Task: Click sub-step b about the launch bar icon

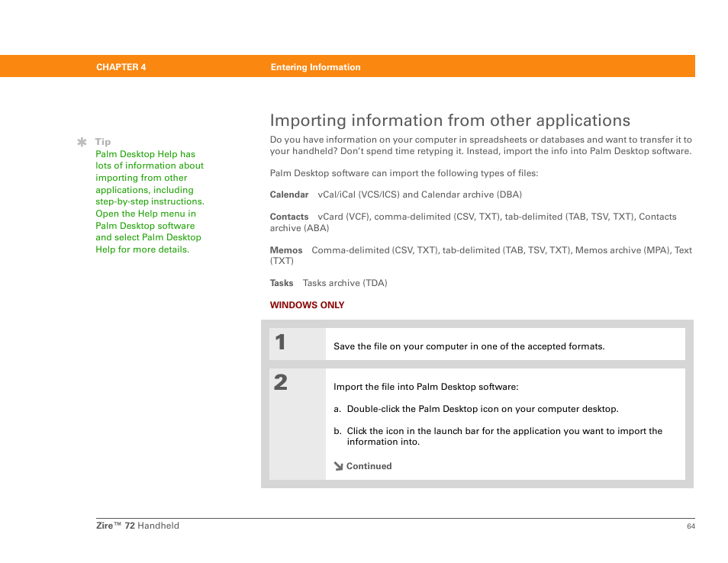Action: [x=498, y=436]
